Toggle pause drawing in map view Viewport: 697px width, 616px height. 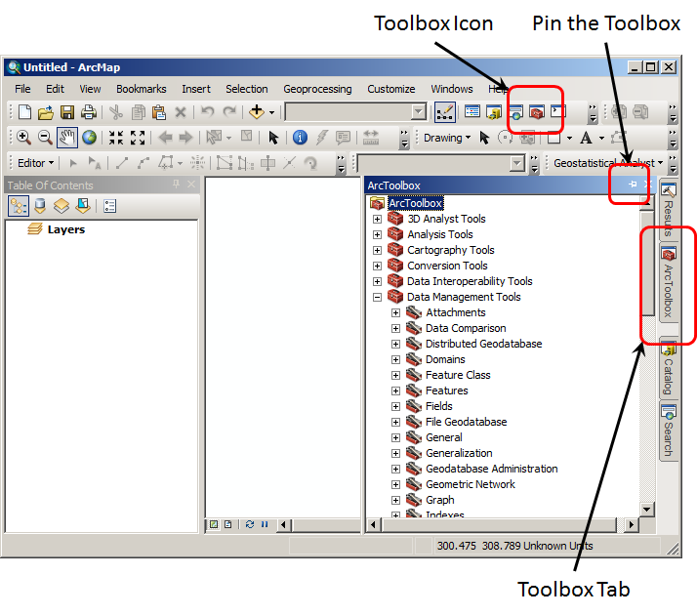[x=264, y=524]
